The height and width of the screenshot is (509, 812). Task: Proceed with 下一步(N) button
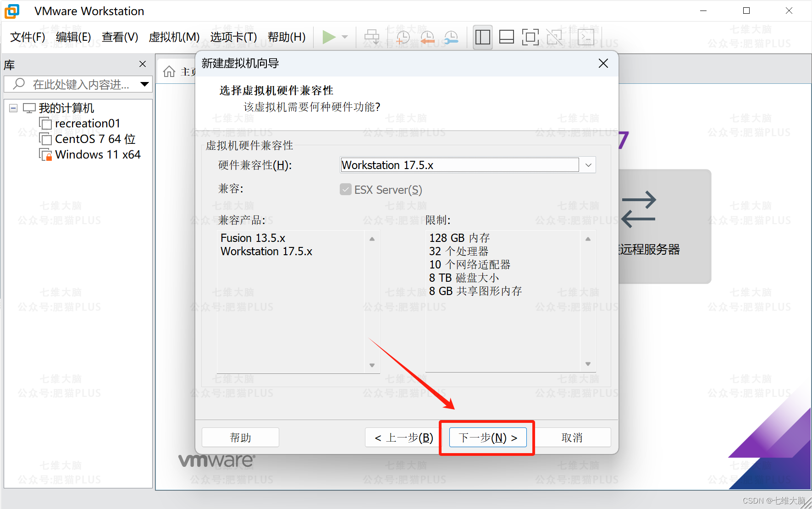(x=488, y=438)
